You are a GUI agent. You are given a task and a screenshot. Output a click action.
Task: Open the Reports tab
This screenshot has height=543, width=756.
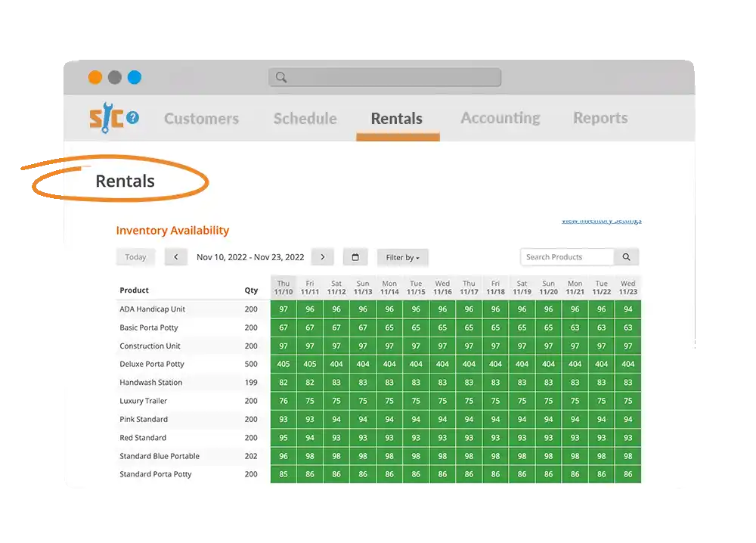coord(601,118)
